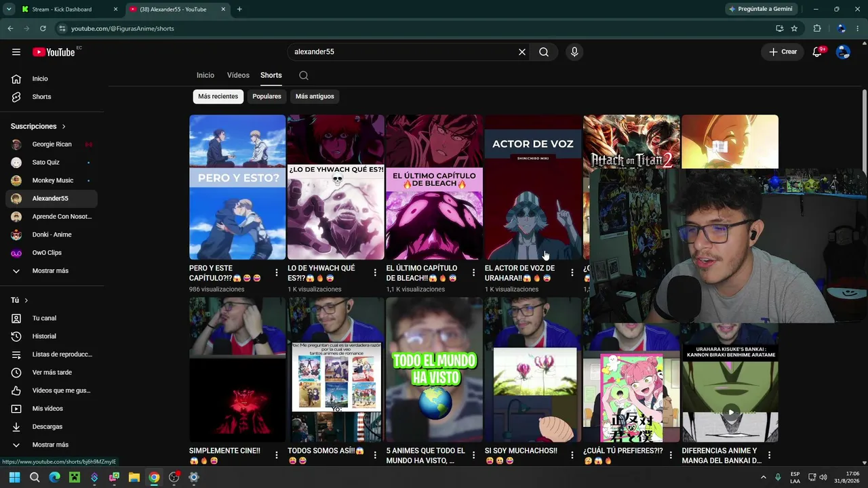The width and height of the screenshot is (868, 488).
Task: Open Chrome three-dot menu
Action: point(859,28)
